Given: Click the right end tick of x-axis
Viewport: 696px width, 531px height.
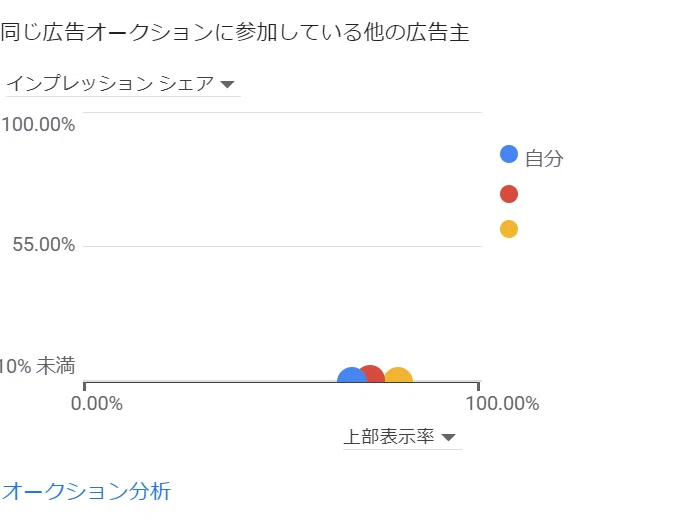Looking at the screenshot, I should coord(478,385).
